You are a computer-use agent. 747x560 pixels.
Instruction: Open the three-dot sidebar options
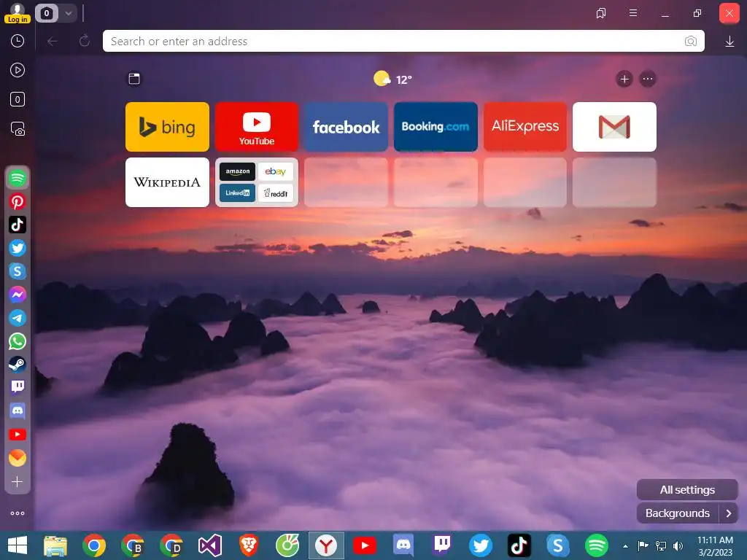pos(18,513)
